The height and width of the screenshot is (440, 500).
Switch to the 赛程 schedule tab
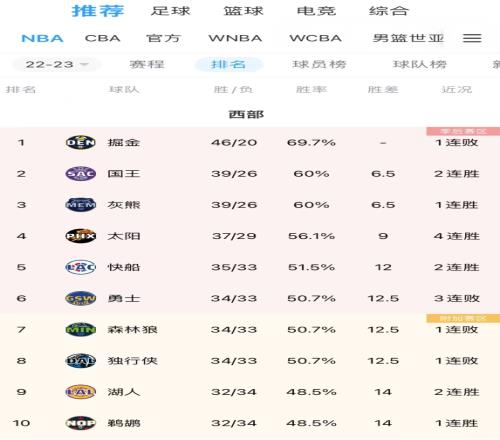point(147,64)
